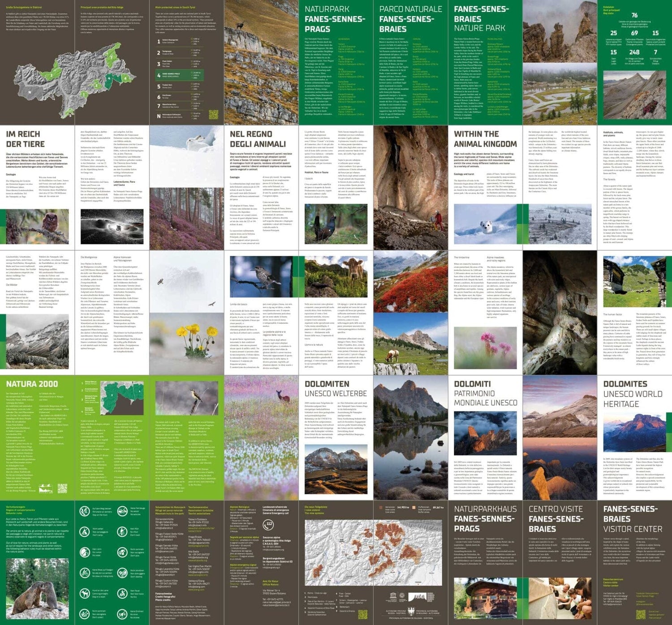Click the 112 emergency phone icon
Screen dimensions: 672x625
[269, 524]
